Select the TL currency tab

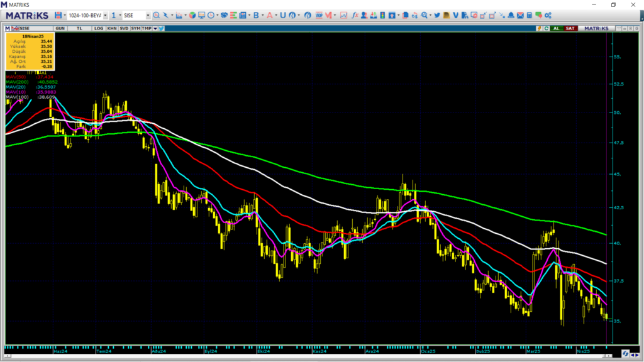[x=79, y=28]
